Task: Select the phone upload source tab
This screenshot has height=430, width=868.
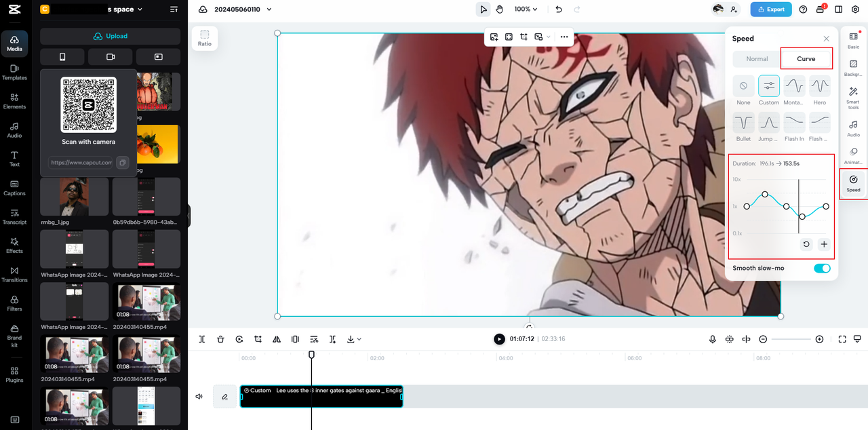Action: (62, 57)
